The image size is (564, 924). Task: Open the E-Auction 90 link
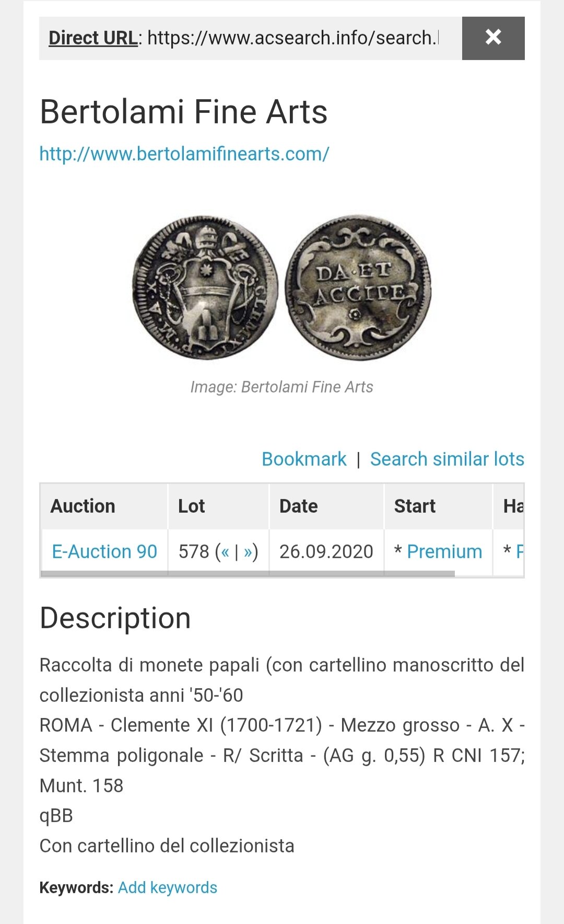104,551
